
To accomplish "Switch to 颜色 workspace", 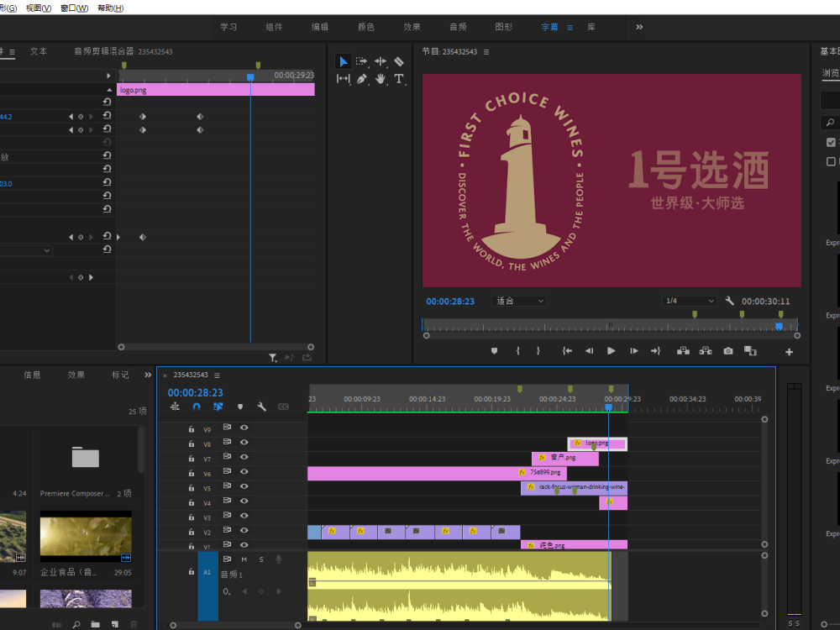I will point(366,27).
